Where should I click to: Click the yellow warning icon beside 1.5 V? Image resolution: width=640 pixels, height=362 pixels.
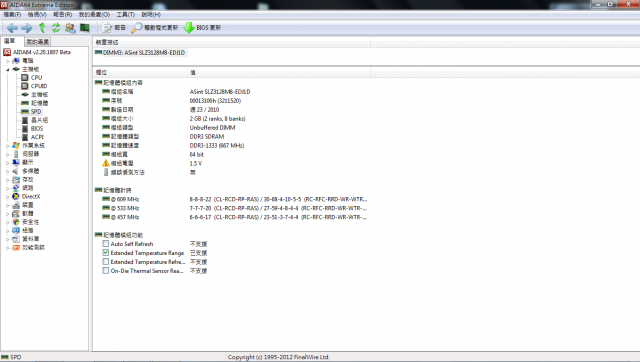pos(106,163)
